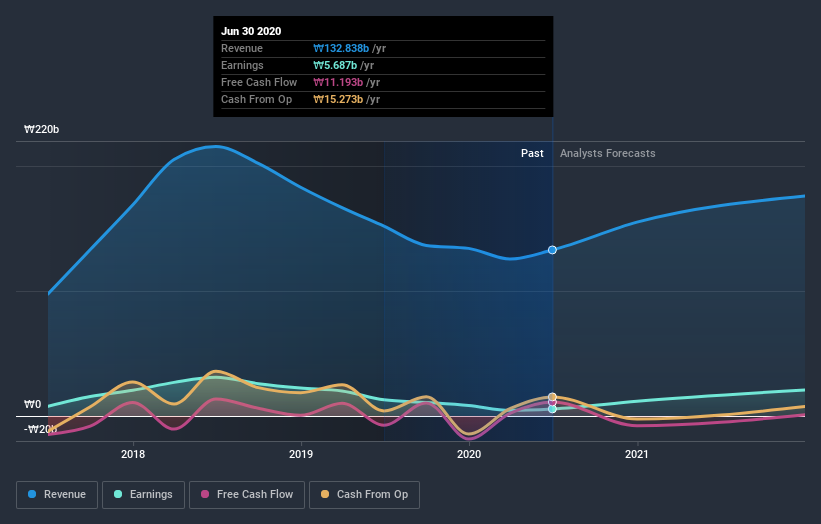The height and width of the screenshot is (524, 821).
Task: Select the 2020 x-axis label
Action: point(469,454)
